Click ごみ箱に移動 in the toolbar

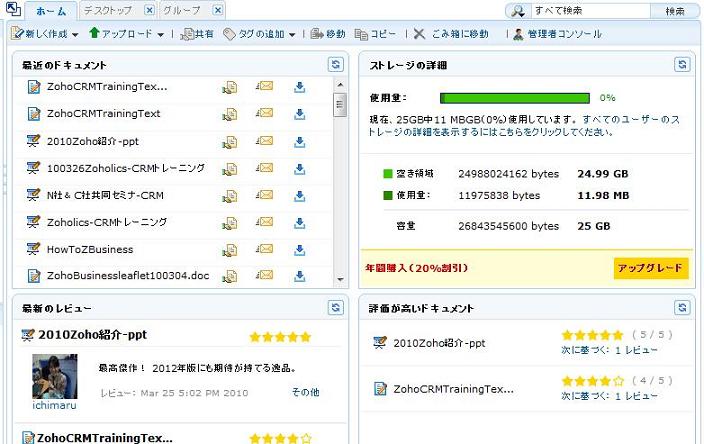[x=451, y=34]
